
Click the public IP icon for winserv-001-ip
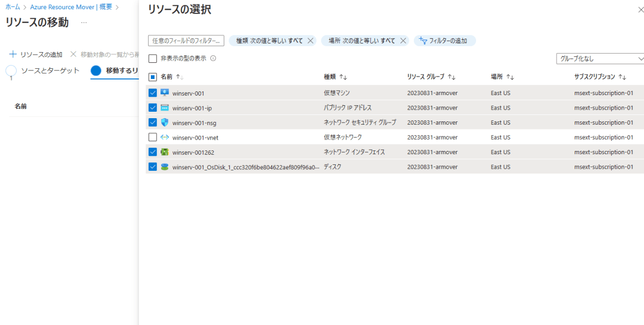pyautogui.click(x=165, y=108)
